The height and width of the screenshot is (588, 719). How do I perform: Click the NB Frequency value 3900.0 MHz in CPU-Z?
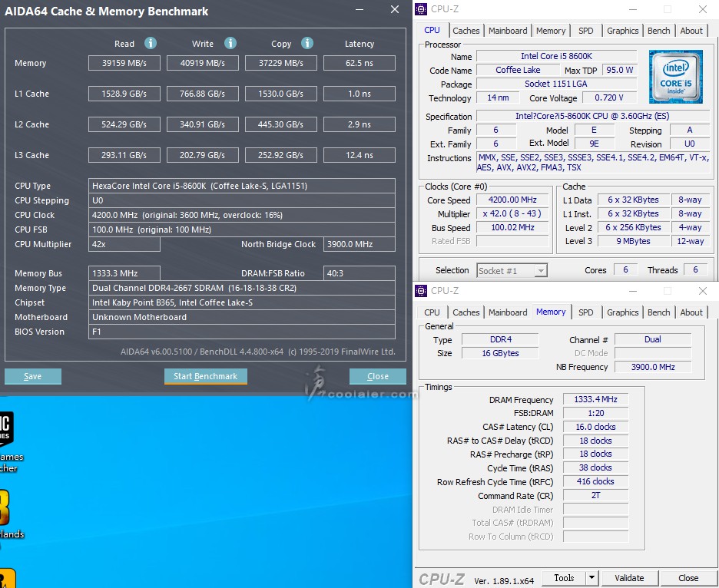tap(653, 367)
